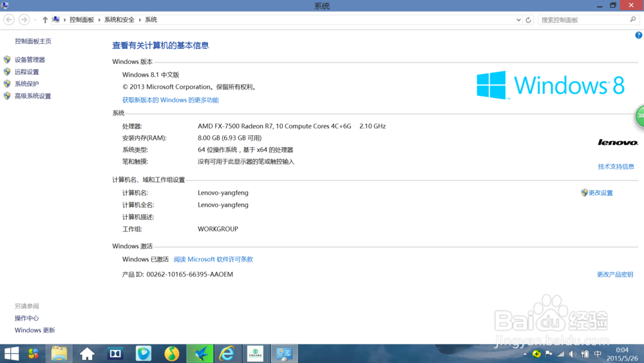The image size is (644, 363).
Task: Open Windows 更新 link
Action: [35, 330]
